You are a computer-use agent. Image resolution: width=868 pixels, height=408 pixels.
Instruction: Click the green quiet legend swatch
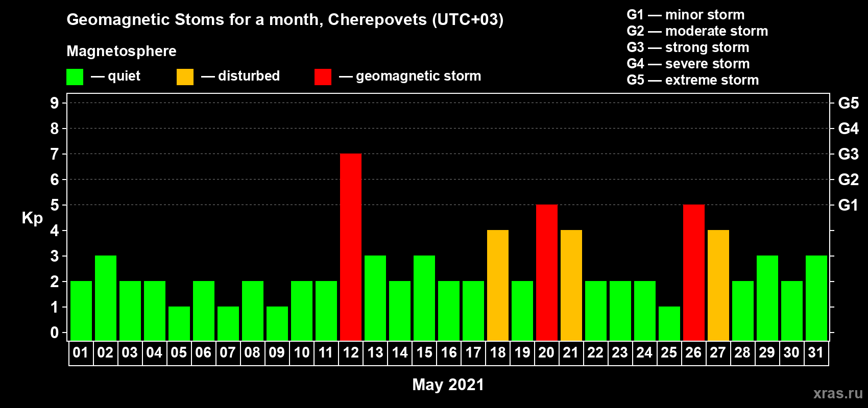click(75, 77)
